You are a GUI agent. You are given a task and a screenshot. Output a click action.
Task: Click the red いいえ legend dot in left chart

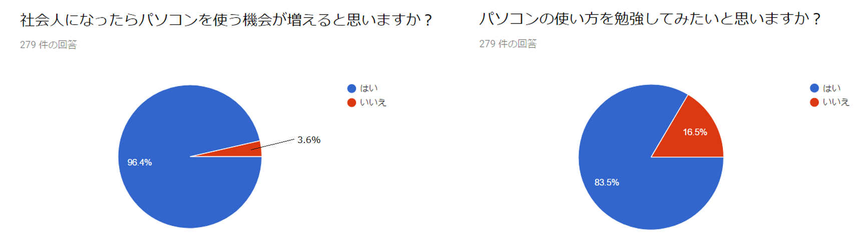pos(351,102)
